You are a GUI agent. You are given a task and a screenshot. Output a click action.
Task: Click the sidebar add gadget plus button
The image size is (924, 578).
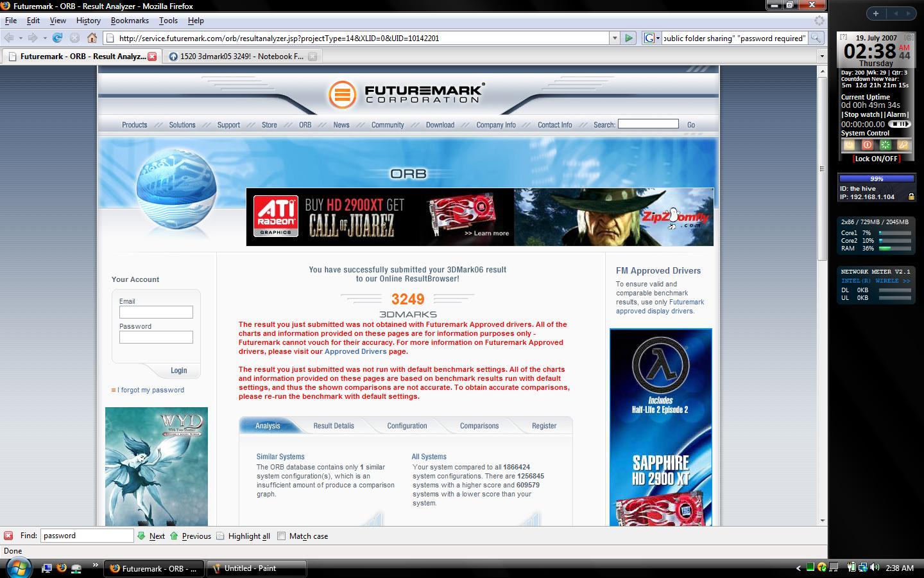(875, 13)
